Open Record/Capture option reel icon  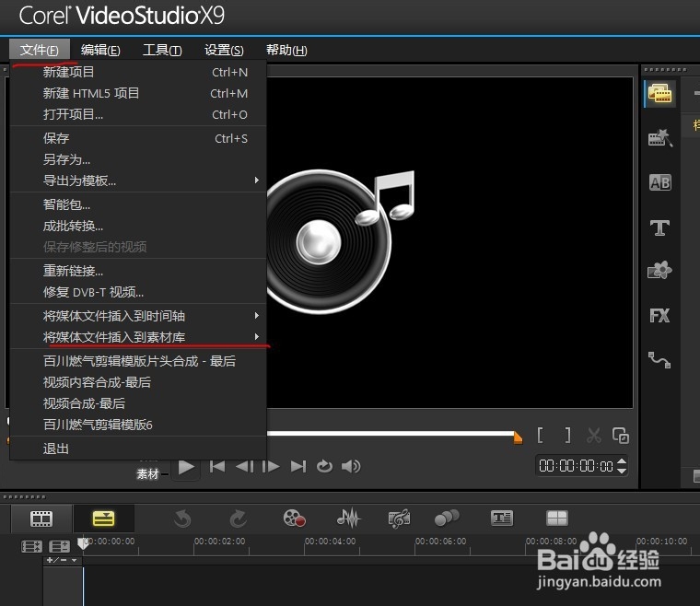tap(294, 519)
